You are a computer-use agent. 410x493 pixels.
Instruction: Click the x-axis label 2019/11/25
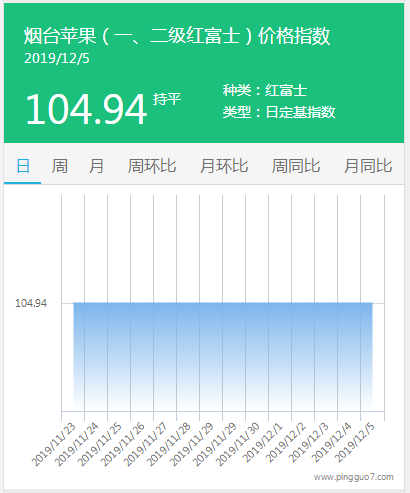coord(100,444)
